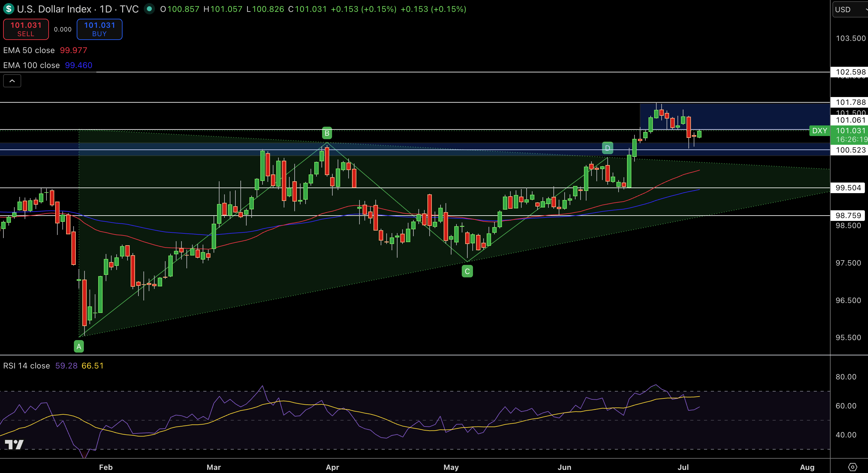Select the EMA 100 close indicator label
Image resolution: width=868 pixels, height=473 pixels.
tap(31, 65)
